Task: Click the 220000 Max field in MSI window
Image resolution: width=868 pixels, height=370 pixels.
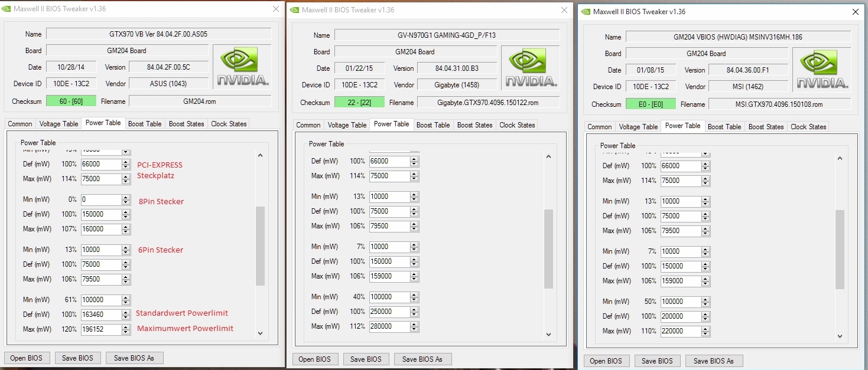Action: click(x=681, y=331)
